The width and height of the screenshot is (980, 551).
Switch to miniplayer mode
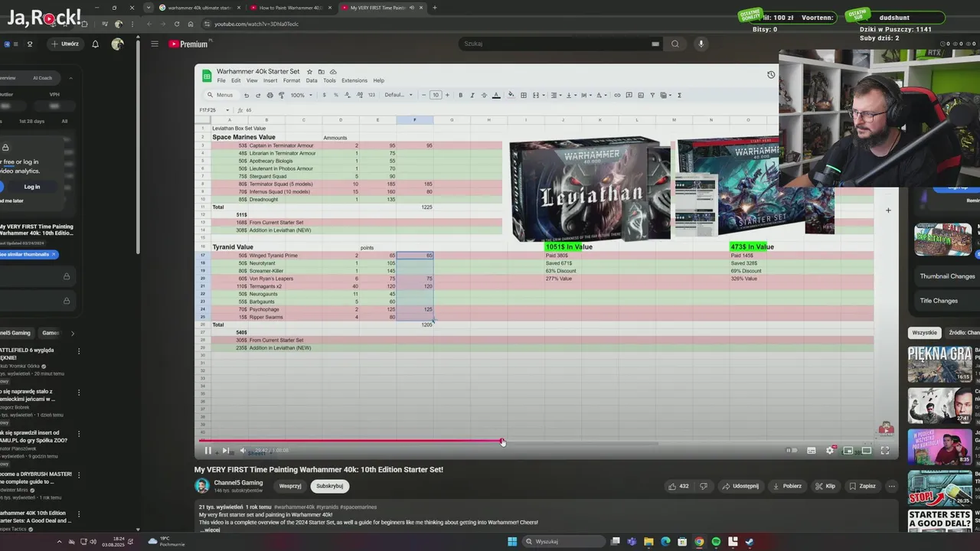point(848,451)
